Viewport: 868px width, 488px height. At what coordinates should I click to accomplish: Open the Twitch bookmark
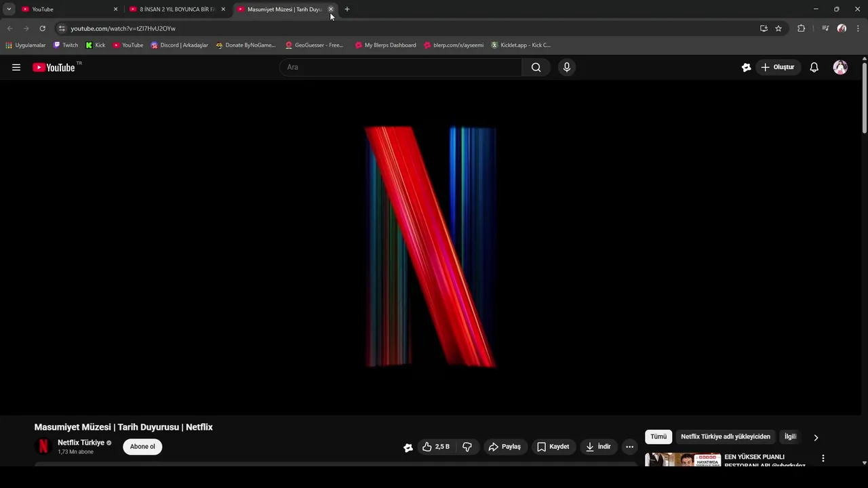(x=66, y=45)
